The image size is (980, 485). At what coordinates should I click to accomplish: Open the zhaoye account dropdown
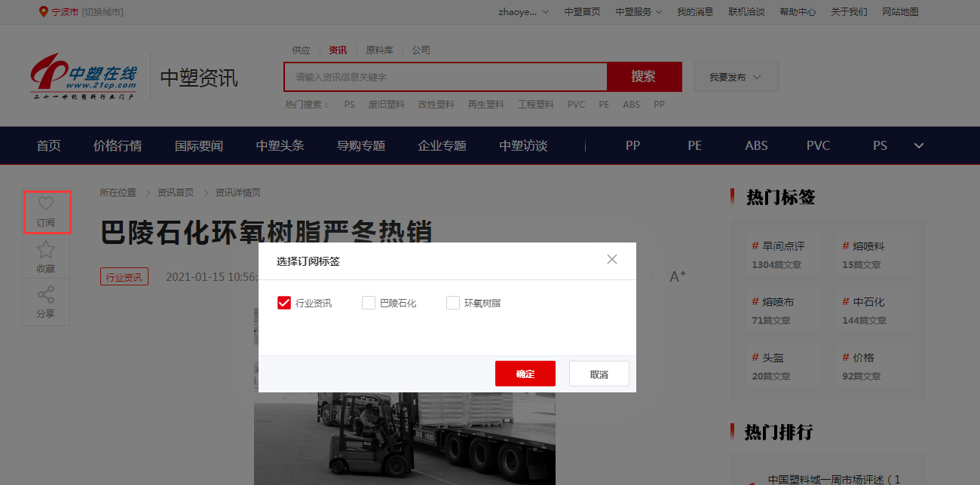tap(524, 12)
